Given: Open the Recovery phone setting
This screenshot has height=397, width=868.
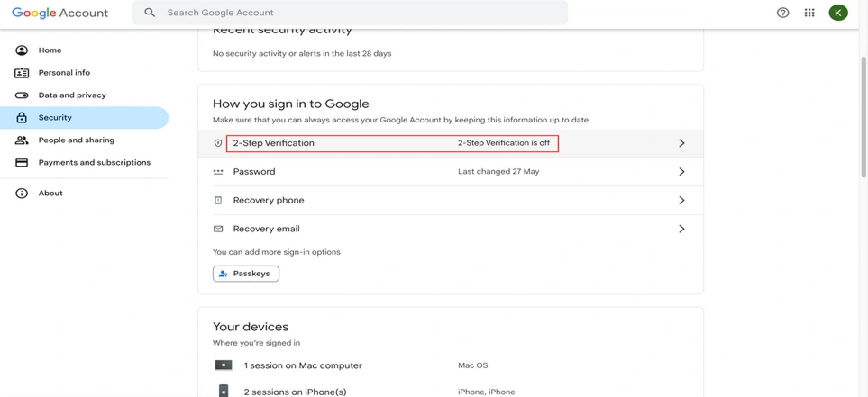Looking at the screenshot, I should coord(451,200).
